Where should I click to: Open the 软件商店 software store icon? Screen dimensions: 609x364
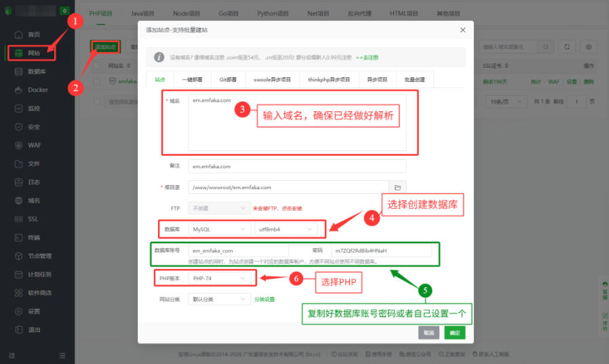tap(18, 293)
